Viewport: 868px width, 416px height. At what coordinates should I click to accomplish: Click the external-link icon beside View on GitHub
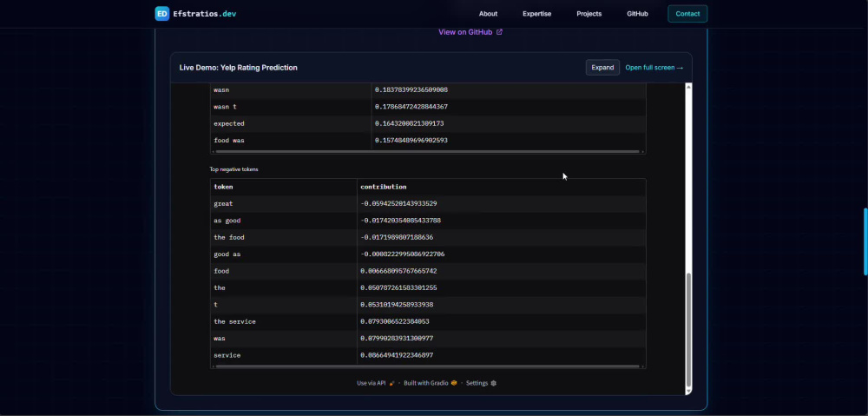(x=499, y=32)
